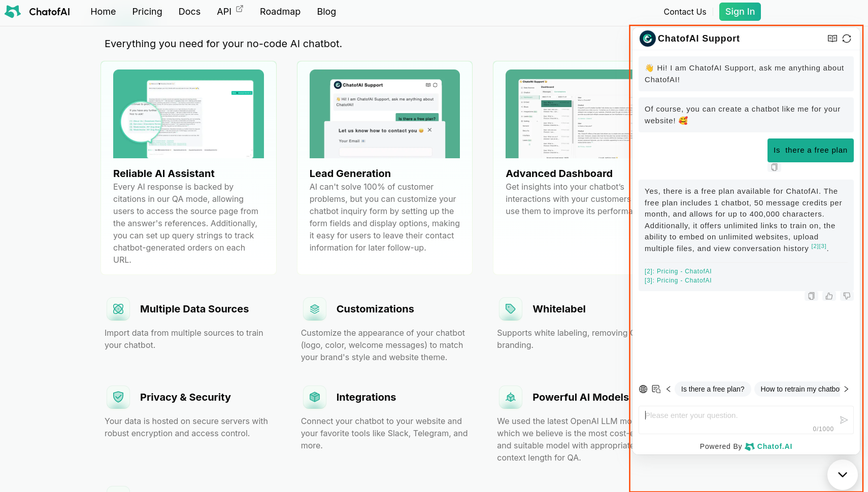Click the Sign In button
868x492 pixels.
click(740, 12)
